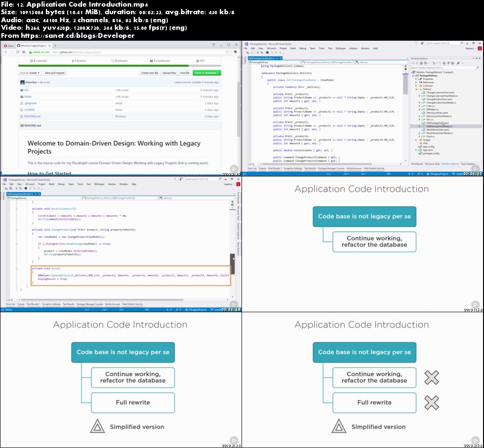Expand the Images folder in Solution Explorer
The image size is (484, 448).
click(416, 140)
